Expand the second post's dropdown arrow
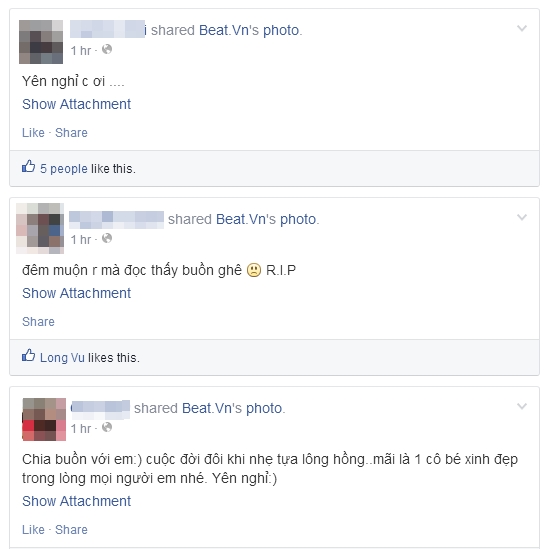The width and height of the screenshot is (549, 549). 522,217
